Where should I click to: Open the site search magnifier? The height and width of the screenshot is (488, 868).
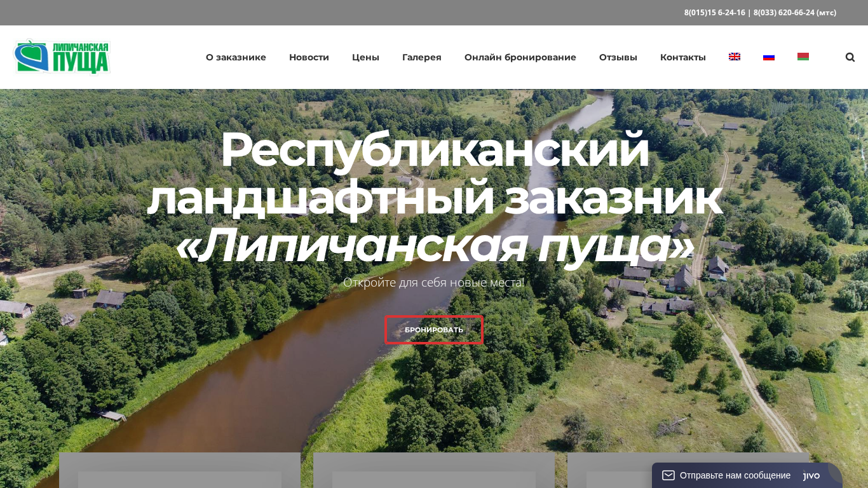pos(850,57)
